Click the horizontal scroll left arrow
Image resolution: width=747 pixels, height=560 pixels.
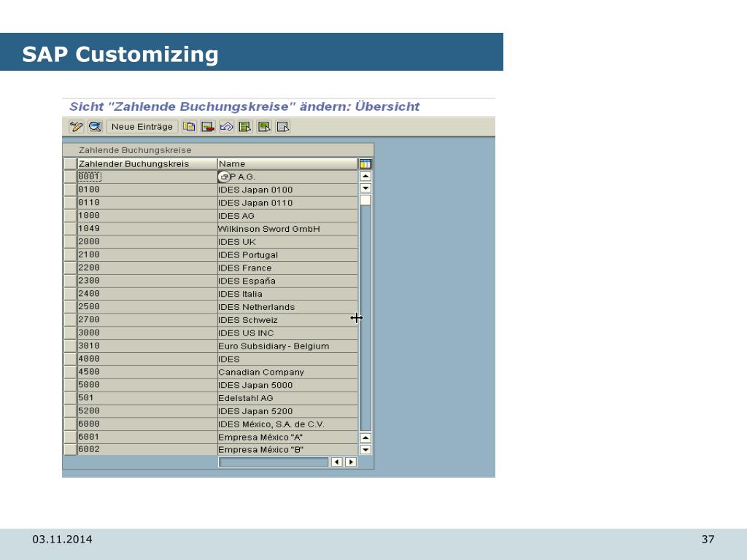pos(337,462)
